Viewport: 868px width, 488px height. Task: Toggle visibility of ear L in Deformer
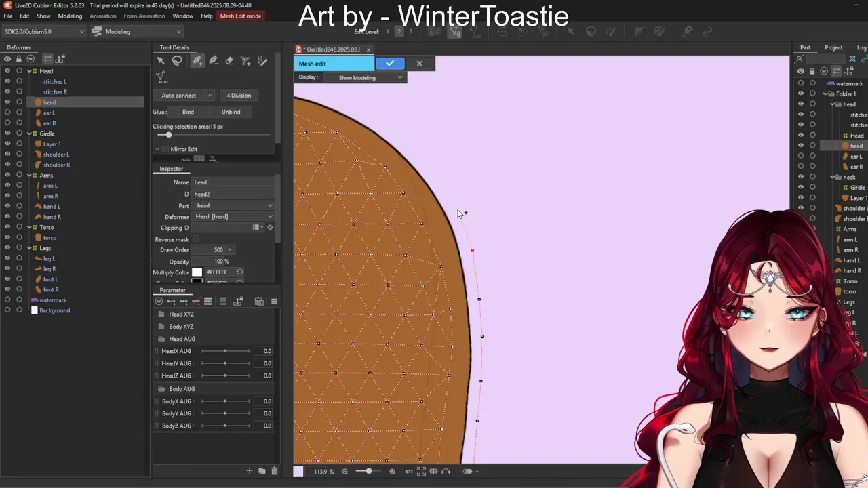[7, 113]
